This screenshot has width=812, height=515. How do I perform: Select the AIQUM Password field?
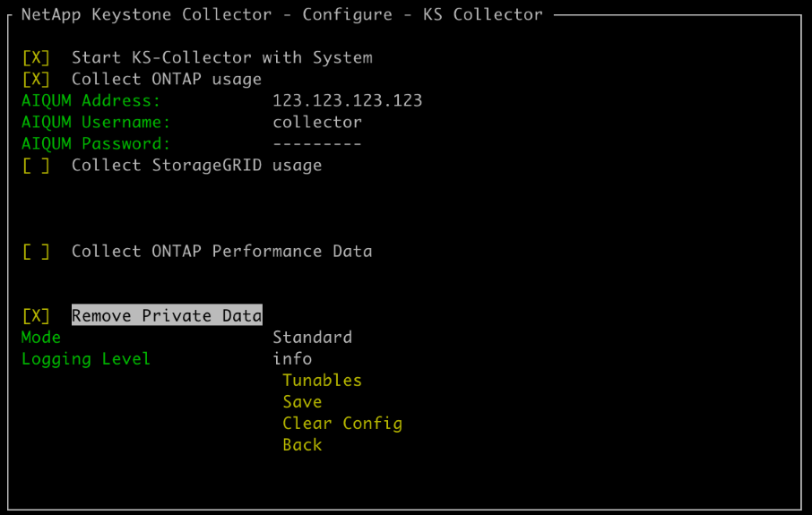pyautogui.click(x=317, y=144)
